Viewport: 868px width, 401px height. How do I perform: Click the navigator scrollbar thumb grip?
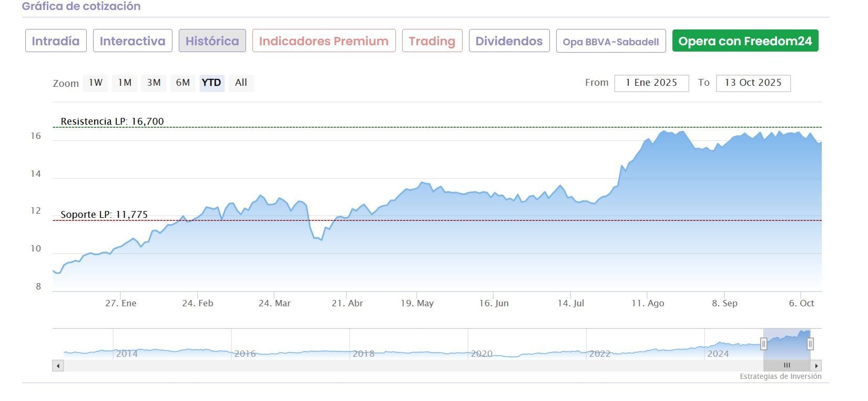787,365
